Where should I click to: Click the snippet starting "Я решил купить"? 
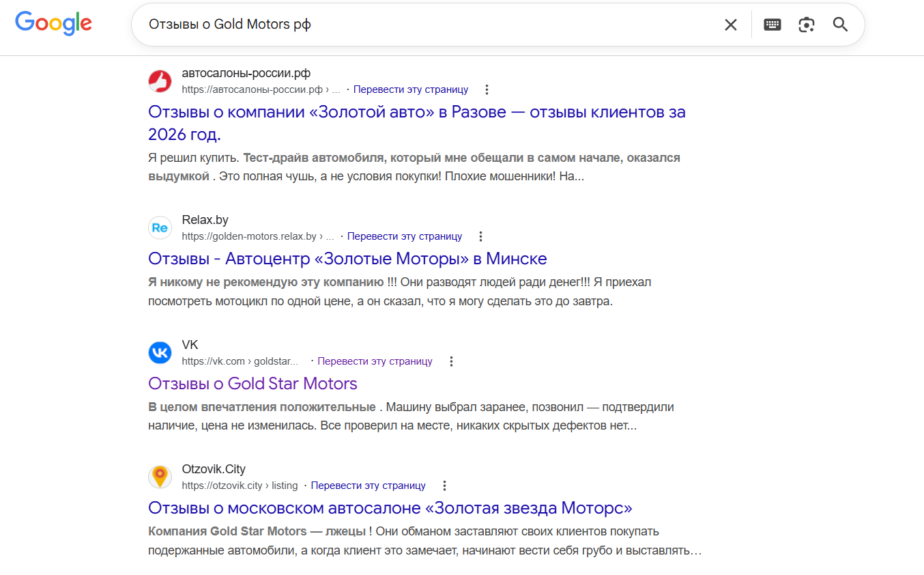[414, 167]
